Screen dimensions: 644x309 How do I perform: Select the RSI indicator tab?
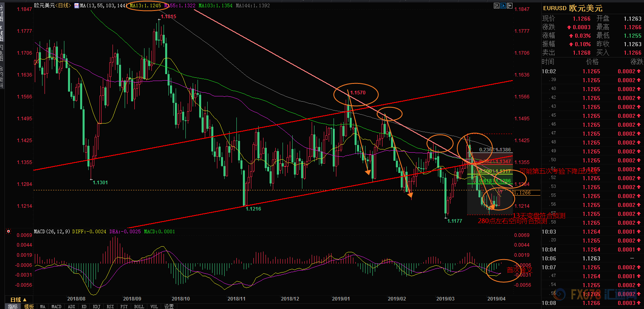tap(110, 307)
